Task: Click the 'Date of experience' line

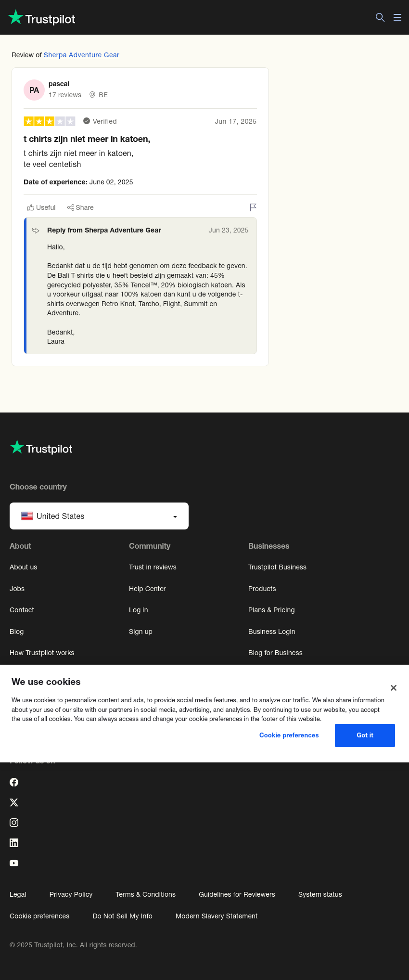Action: [78, 182]
